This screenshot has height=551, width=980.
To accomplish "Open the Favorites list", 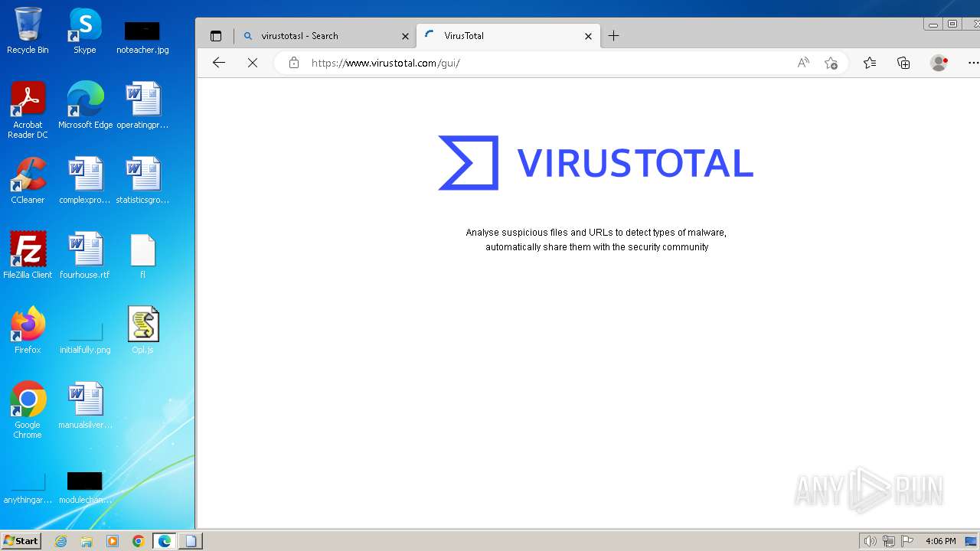I will click(x=870, y=63).
